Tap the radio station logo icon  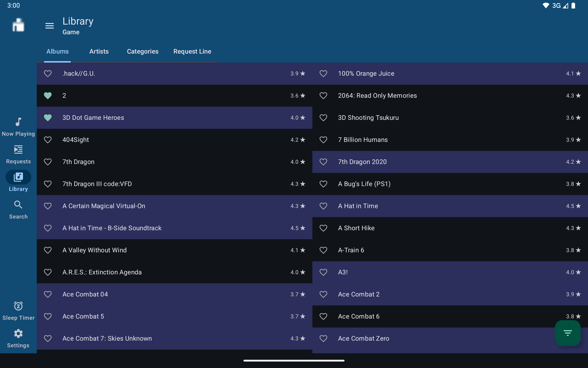tap(18, 25)
